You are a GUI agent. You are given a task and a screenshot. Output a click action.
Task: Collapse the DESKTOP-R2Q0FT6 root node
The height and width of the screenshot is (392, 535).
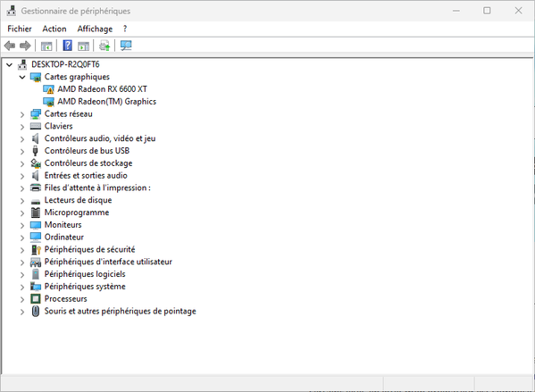pos(9,65)
